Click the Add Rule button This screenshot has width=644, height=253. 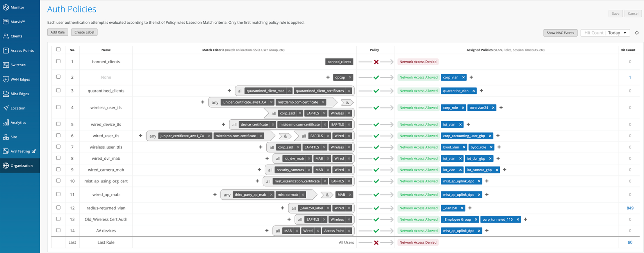click(57, 32)
